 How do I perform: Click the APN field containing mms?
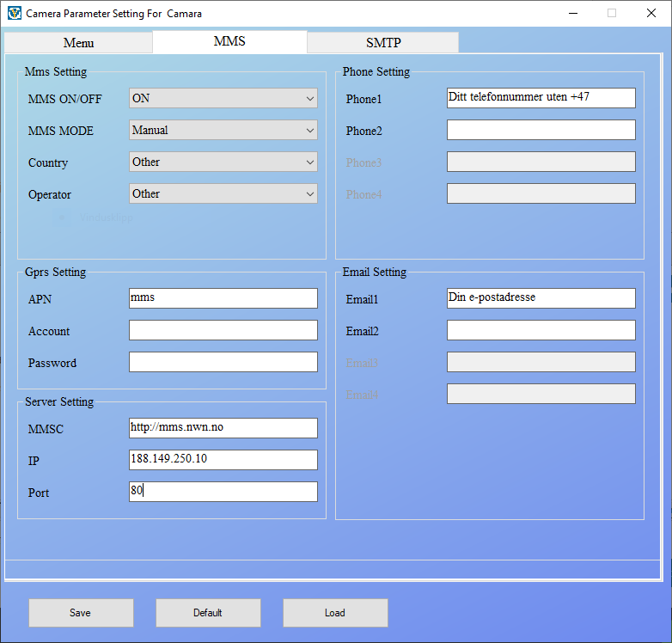click(223, 298)
